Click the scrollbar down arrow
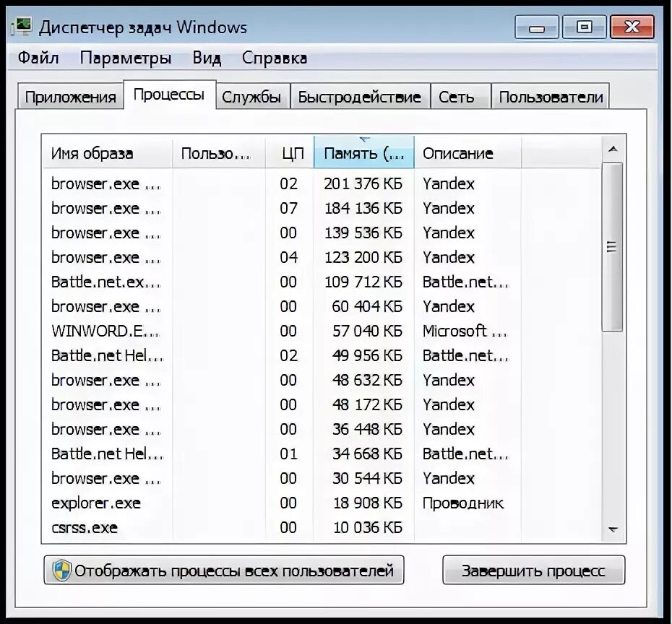 pyautogui.click(x=613, y=530)
